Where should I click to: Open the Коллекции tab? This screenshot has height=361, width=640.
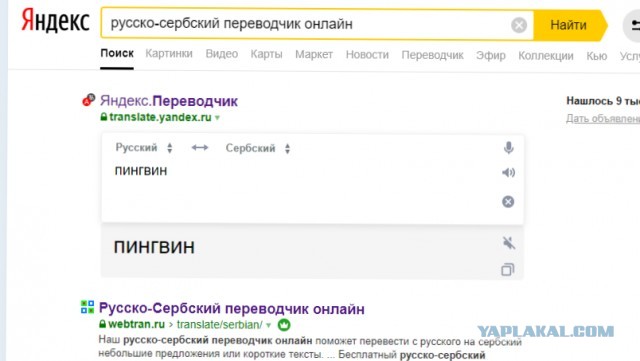[x=546, y=56]
